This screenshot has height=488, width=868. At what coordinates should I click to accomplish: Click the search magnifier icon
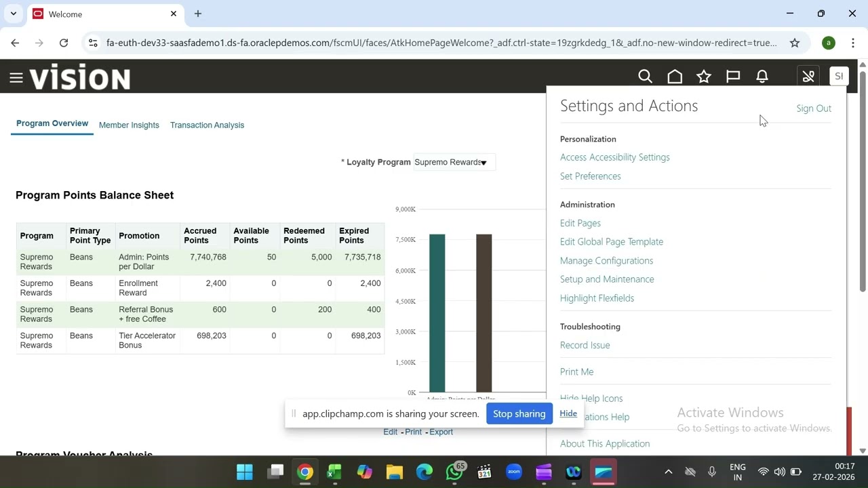point(645,77)
